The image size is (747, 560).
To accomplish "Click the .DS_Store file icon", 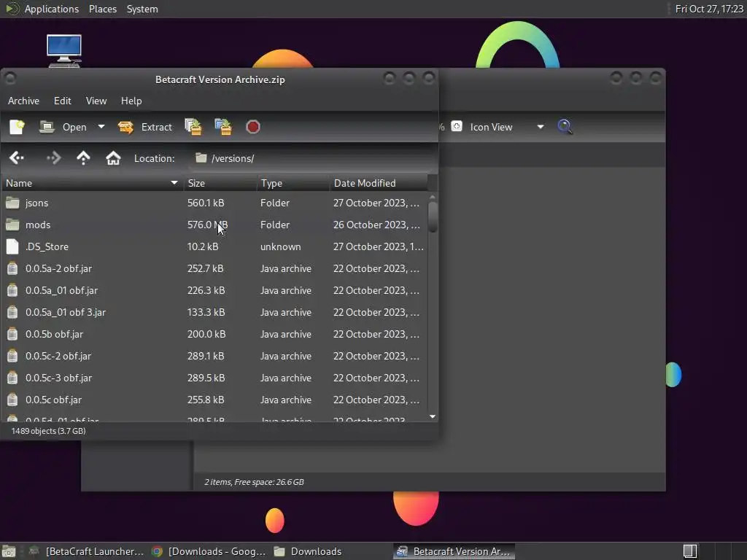I will [x=12, y=246].
